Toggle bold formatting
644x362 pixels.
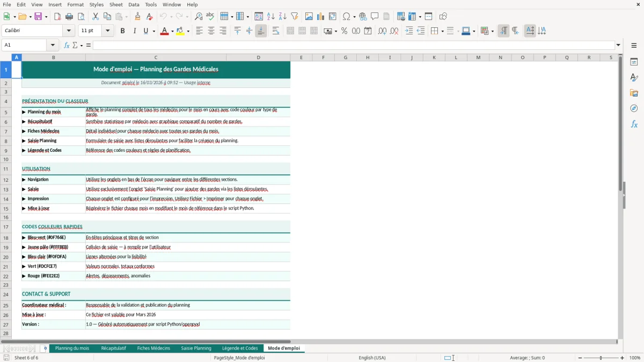click(123, 31)
